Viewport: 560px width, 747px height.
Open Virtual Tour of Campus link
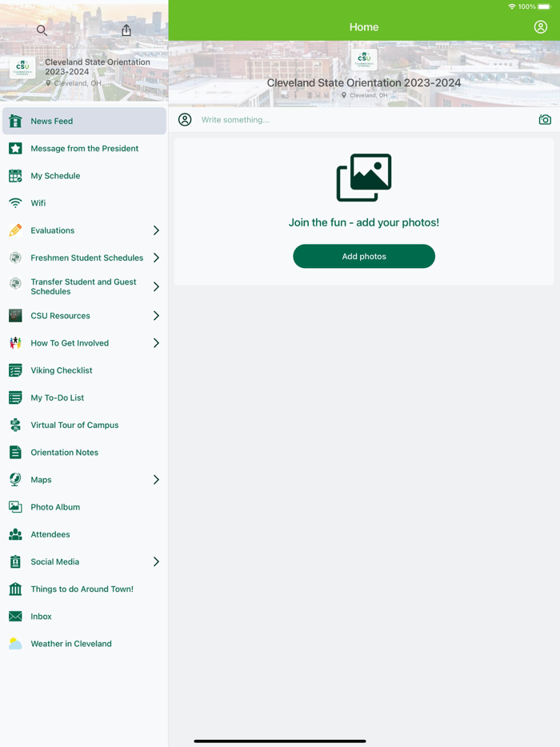74,425
